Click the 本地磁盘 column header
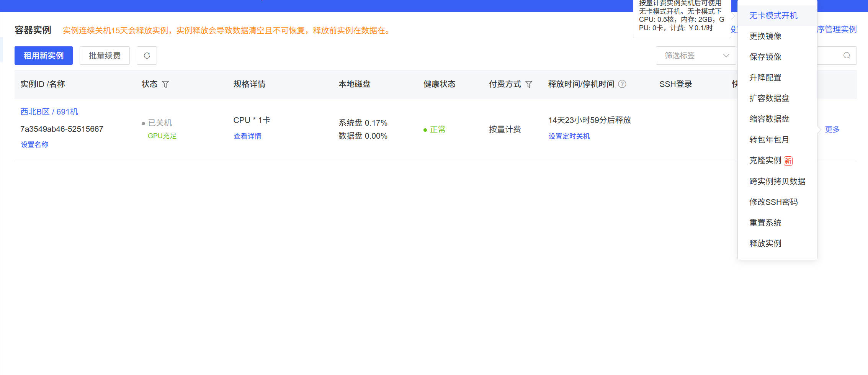The width and height of the screenshot is (868, 375). 355,84
